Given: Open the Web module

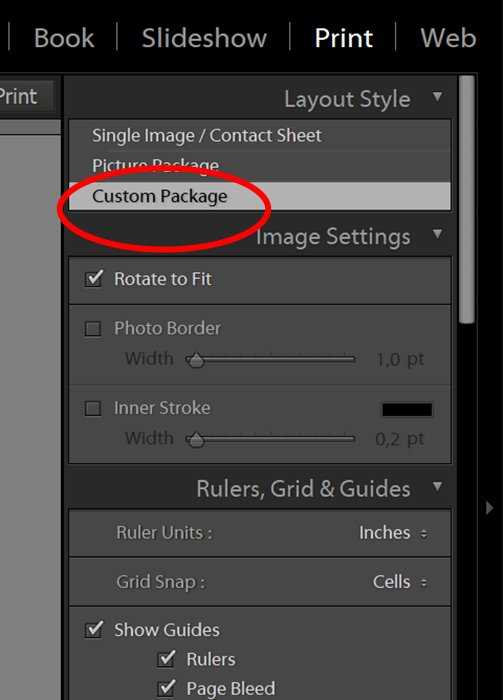Looking at the screenshot, I should (x=448, y=38).
